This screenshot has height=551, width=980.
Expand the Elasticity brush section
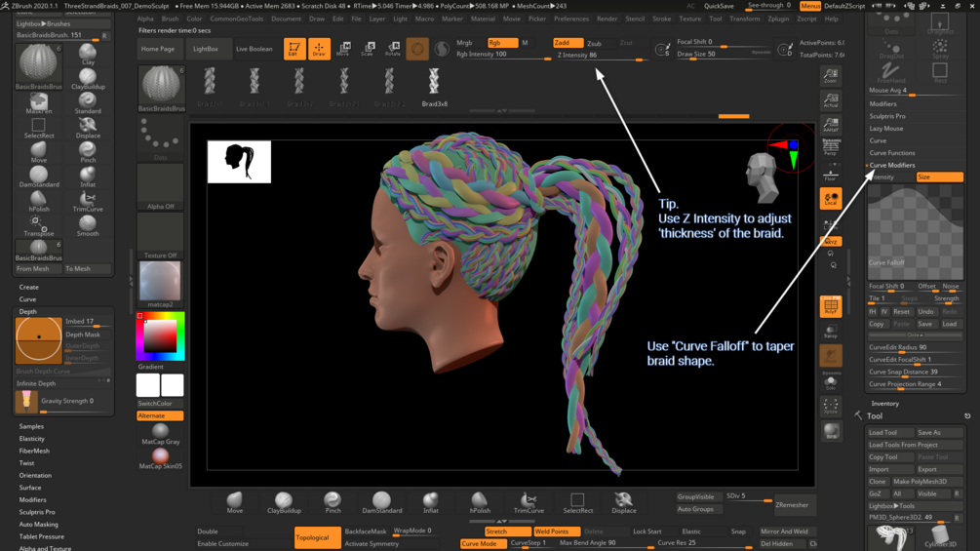[31, 439]
